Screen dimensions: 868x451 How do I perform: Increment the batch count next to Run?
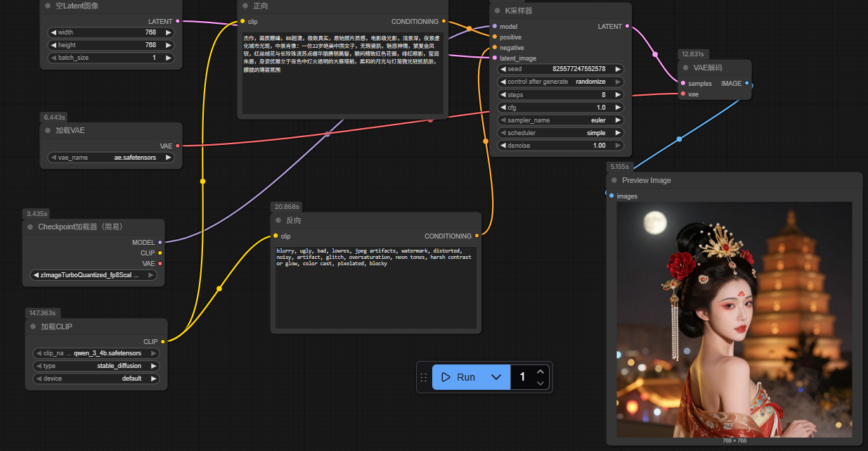click(x=540, y=371)
